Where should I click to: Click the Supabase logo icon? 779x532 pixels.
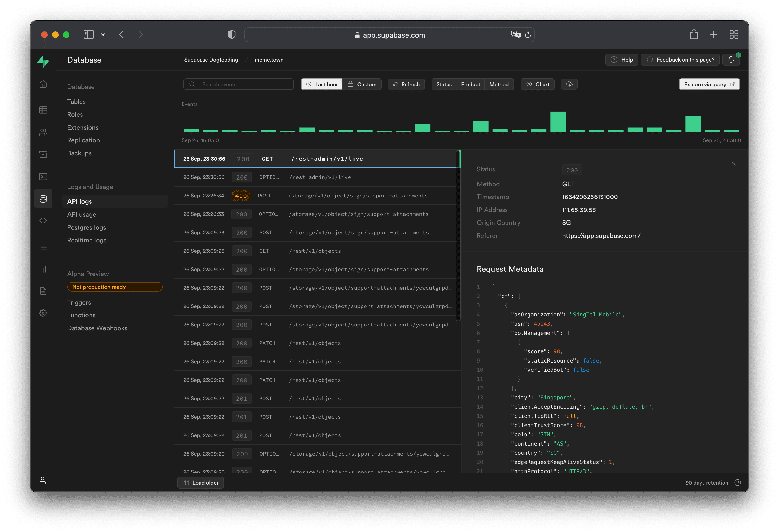coord(43,61)
